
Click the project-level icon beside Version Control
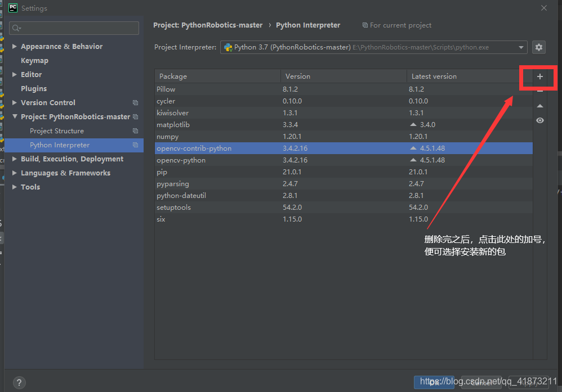click(x=135, y=103)
